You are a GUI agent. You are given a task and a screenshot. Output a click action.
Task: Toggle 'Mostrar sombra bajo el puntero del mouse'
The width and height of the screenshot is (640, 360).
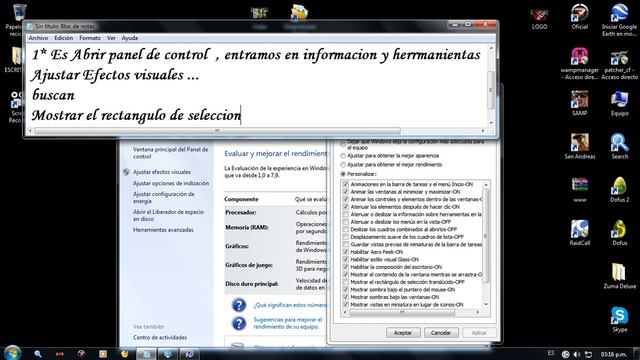(346, 290)
